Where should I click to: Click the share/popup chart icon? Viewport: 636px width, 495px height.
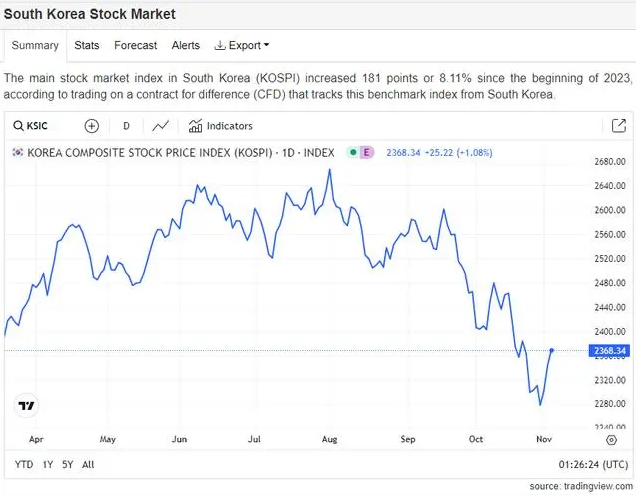[618, 126]
